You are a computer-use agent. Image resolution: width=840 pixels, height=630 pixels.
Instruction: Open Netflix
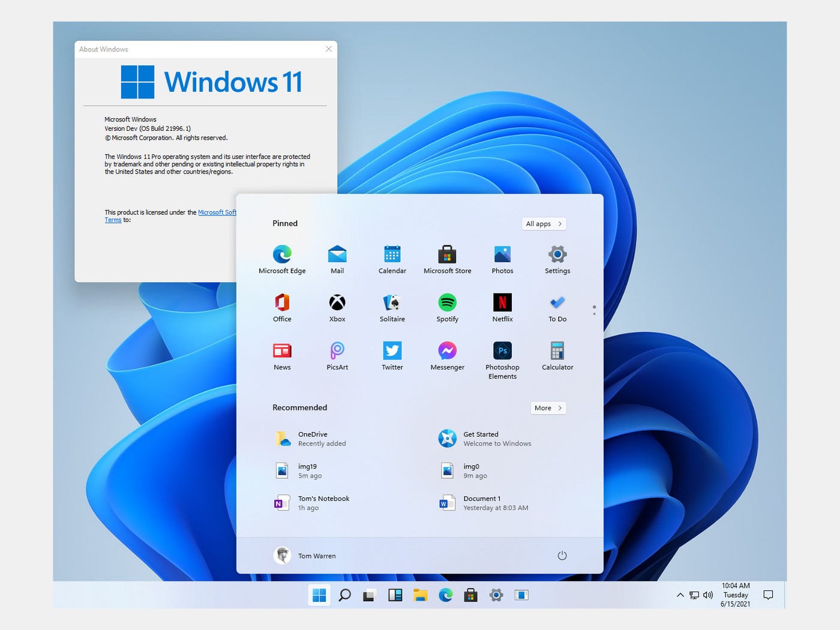(x=502, y=303)
